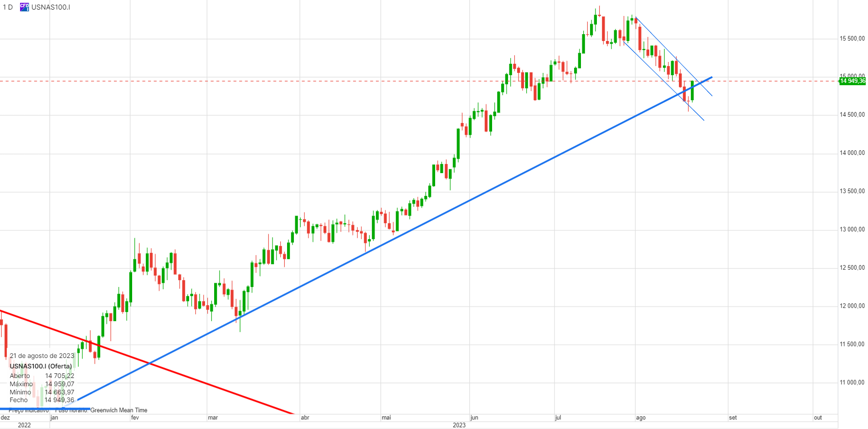Click the USNAS100.I symbol name
868x429 pixels.
click(51, 7)
